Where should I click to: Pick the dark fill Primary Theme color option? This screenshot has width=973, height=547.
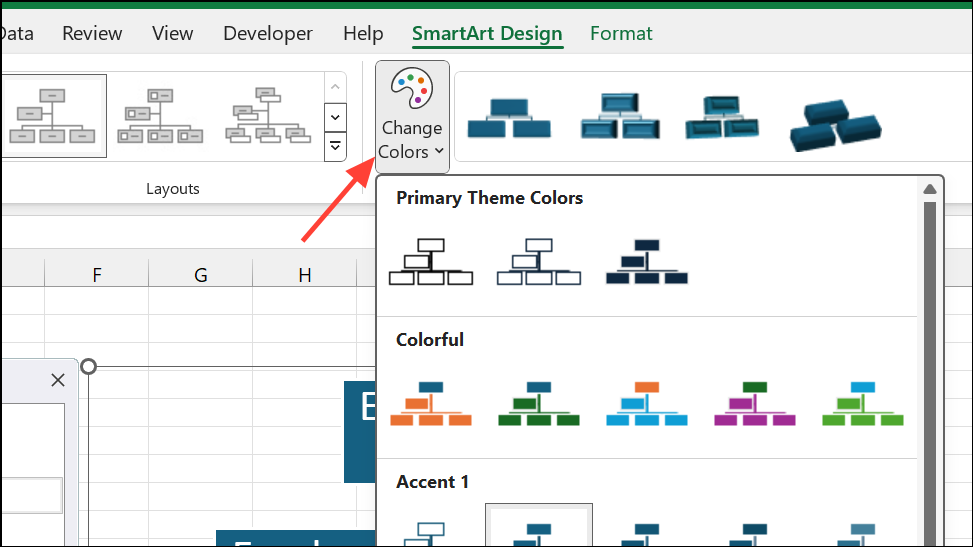pos(647,263)
